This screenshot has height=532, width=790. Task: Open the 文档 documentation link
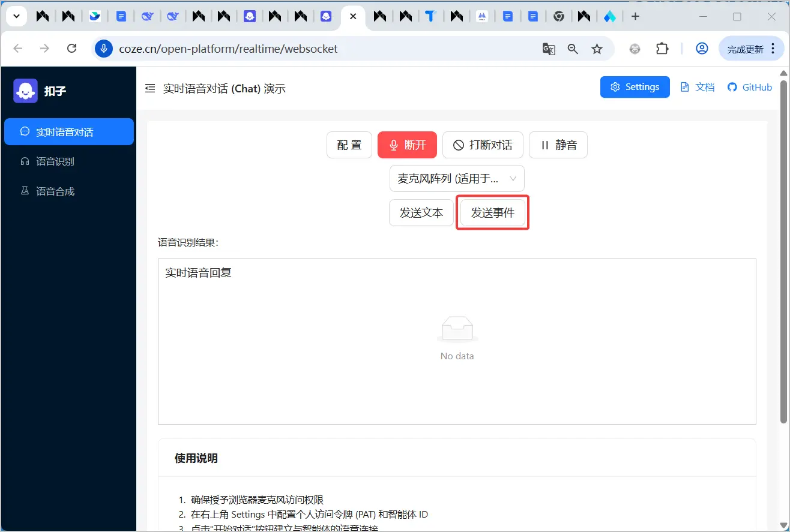pos(697,87)
